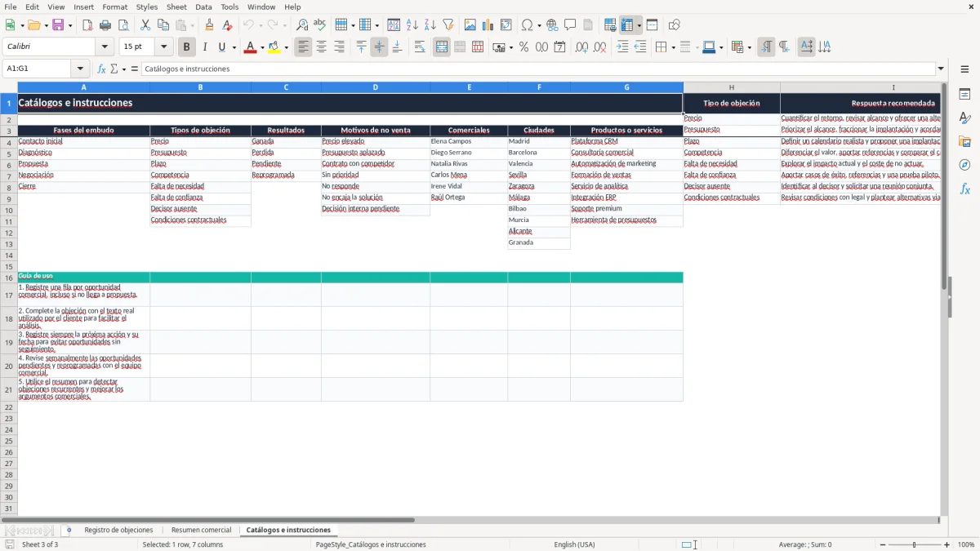Screen dimensions: 980x551
Task: Toggle Center Vertically alignment
Action: [380, 47]
